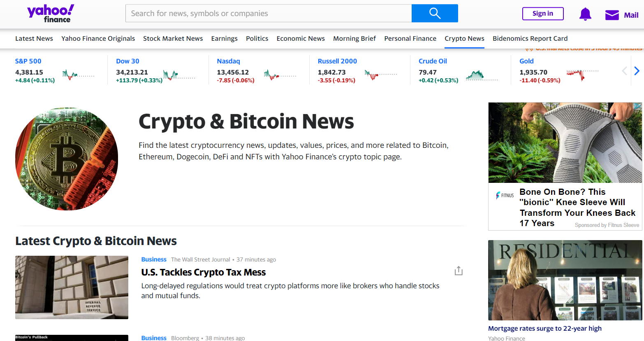Open the knee sleeve ad image
The width and height of the screenshot is (644, 341).
[565, 142]
